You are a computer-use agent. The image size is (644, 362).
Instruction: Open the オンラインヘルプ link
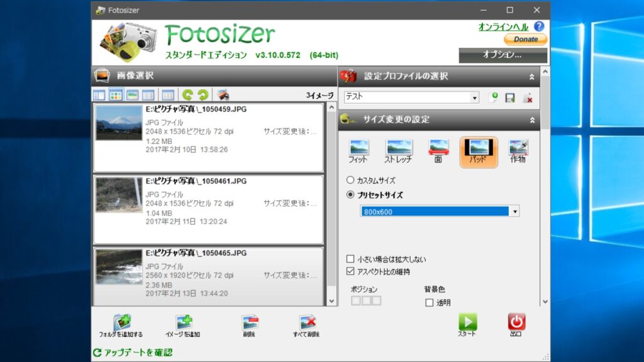coord(504,27)
